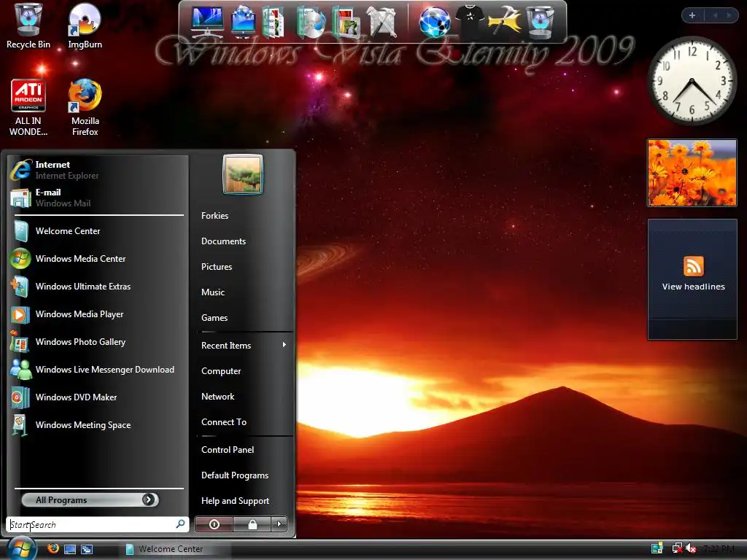Click the recycle bin icon in the dock
Image resolution: width=747 pixels, height=560 pixels.
tap(540, 22)
